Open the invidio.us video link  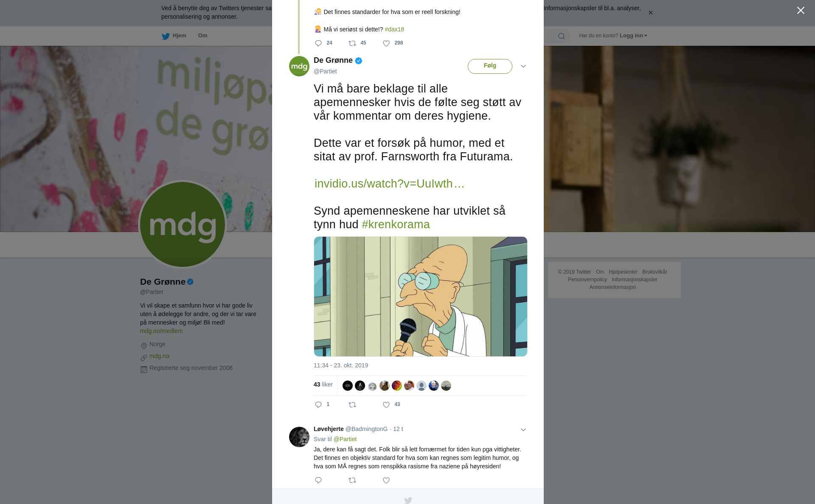point(389,184)
